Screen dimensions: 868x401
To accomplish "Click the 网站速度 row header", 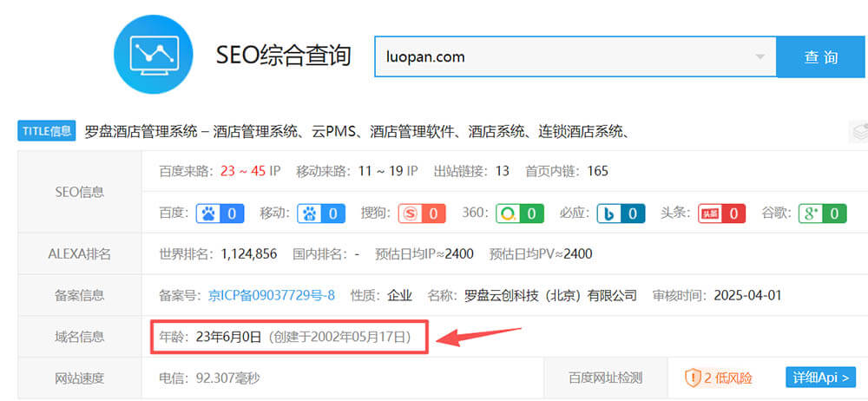I will tap(80, 378).
